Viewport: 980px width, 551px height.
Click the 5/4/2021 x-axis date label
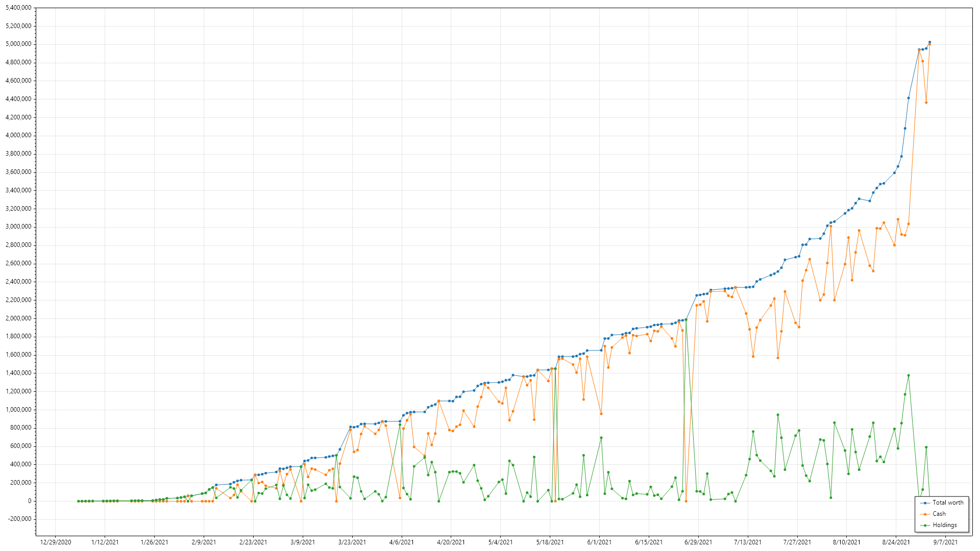(501, 542)
